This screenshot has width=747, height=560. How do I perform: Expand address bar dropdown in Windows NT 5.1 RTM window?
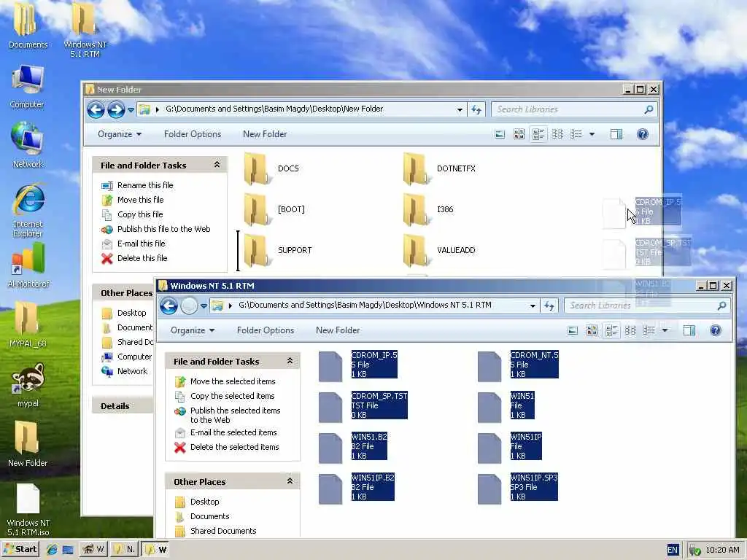(532, 306)
